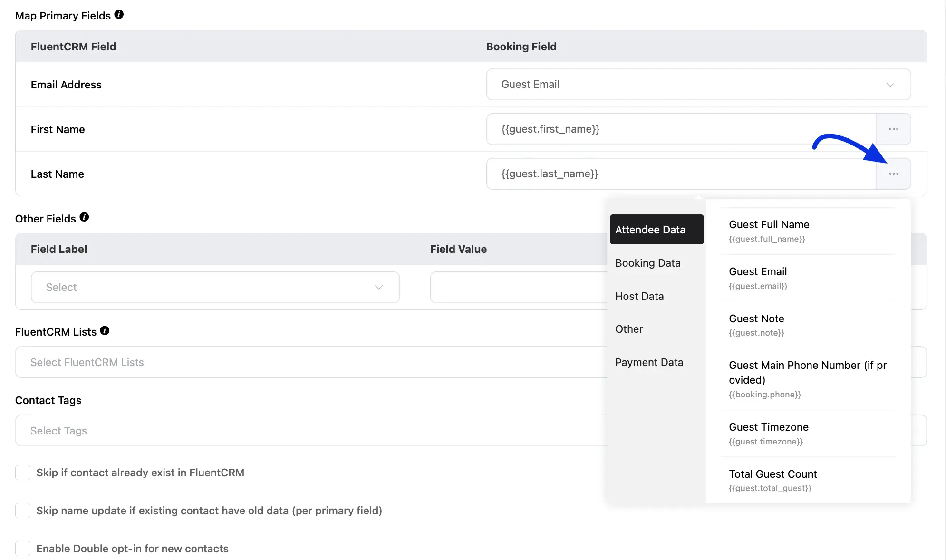Pick the Total Guest Count shortcode
Screen dimensions: 946x560
click(x=772, y=480)
